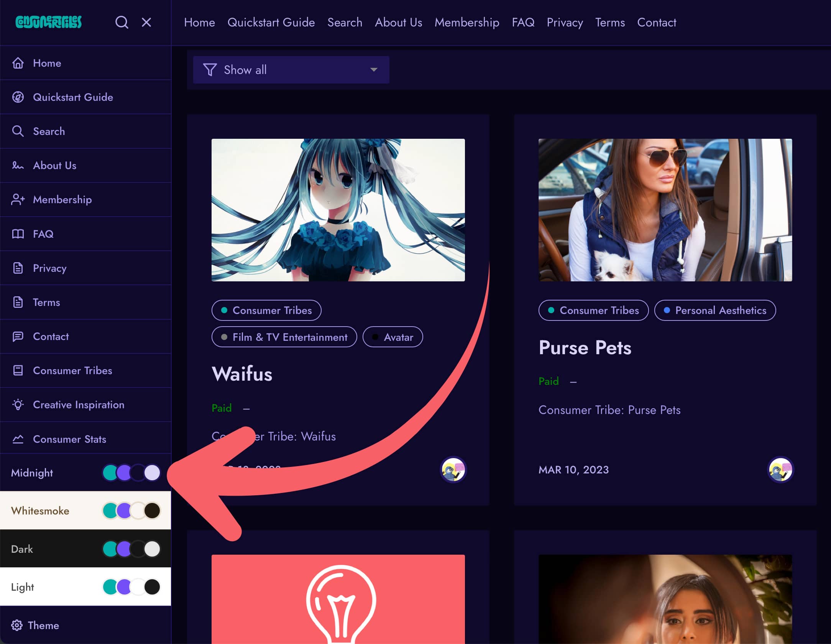The width and height of the screenshot is (831, 644).
Task: Open Home in the top navigation
Action: [x=199, y=22]
